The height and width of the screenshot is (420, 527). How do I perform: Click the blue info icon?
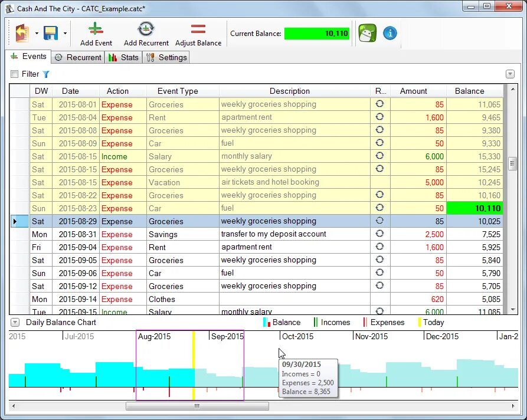390,33
